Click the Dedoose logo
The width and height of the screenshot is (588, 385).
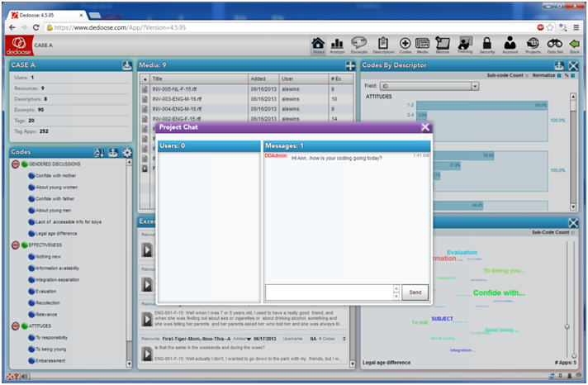click(19, 45)
